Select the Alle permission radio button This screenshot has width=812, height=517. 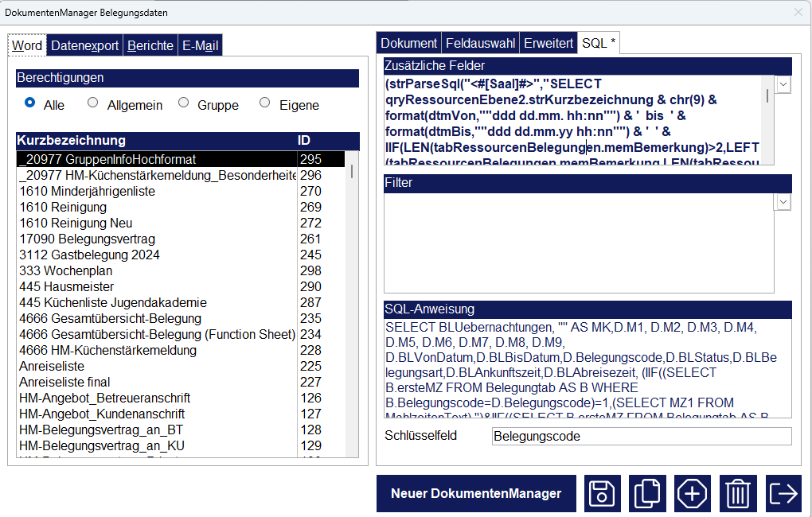[x=30, y=103]
